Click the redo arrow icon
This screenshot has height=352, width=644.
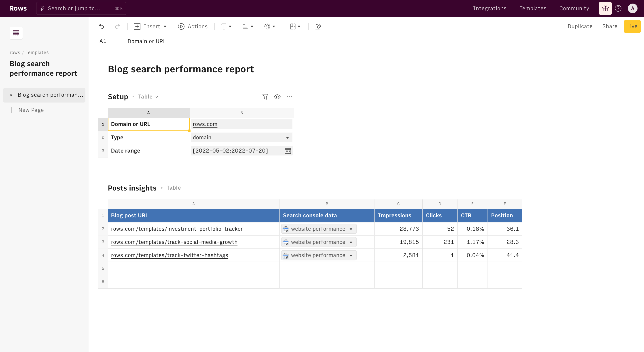point(117,26)
